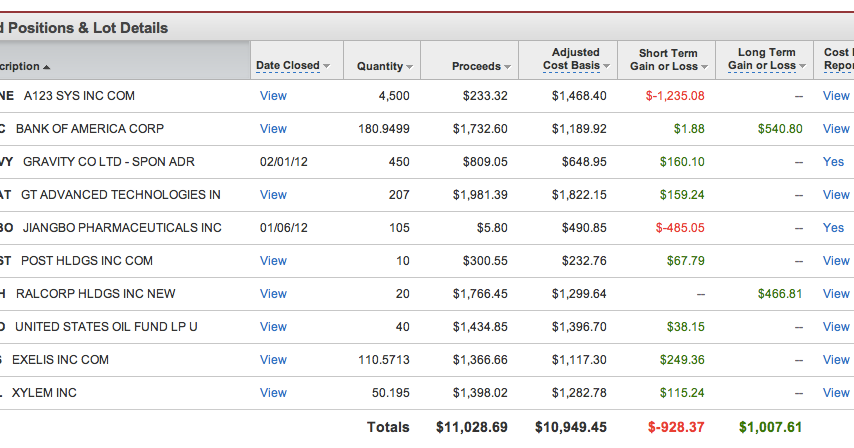This screenshot has height=448, width=854.
Task: Click cost basis Yes link for Jiangbo Pharmaceuticals
Action: pos(833,228)
